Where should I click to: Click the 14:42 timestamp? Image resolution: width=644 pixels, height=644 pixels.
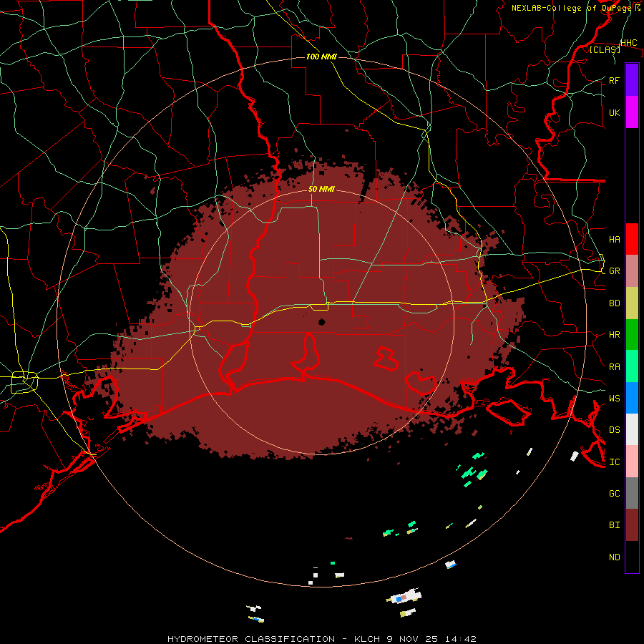[x=462, y=639]
